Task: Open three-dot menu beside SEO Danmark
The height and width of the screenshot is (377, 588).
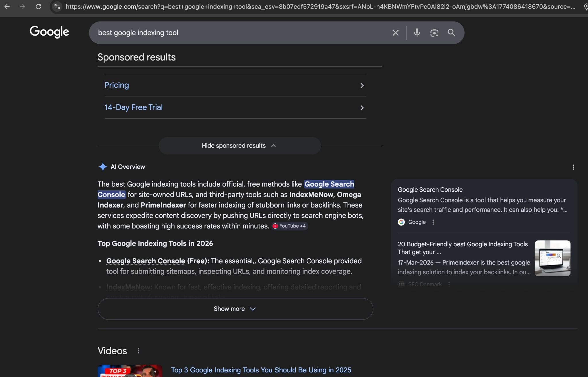Action: point(449,284)
